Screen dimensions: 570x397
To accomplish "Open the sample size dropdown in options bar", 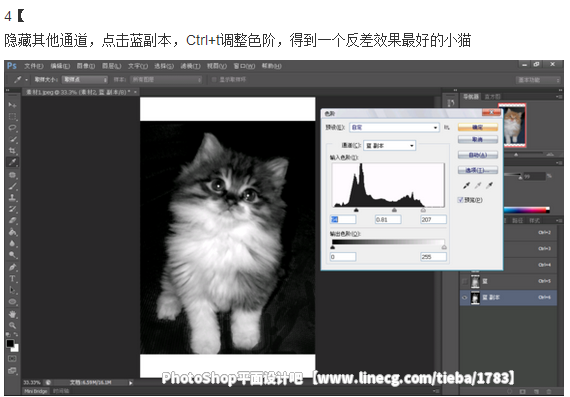I will pos(85,79).
